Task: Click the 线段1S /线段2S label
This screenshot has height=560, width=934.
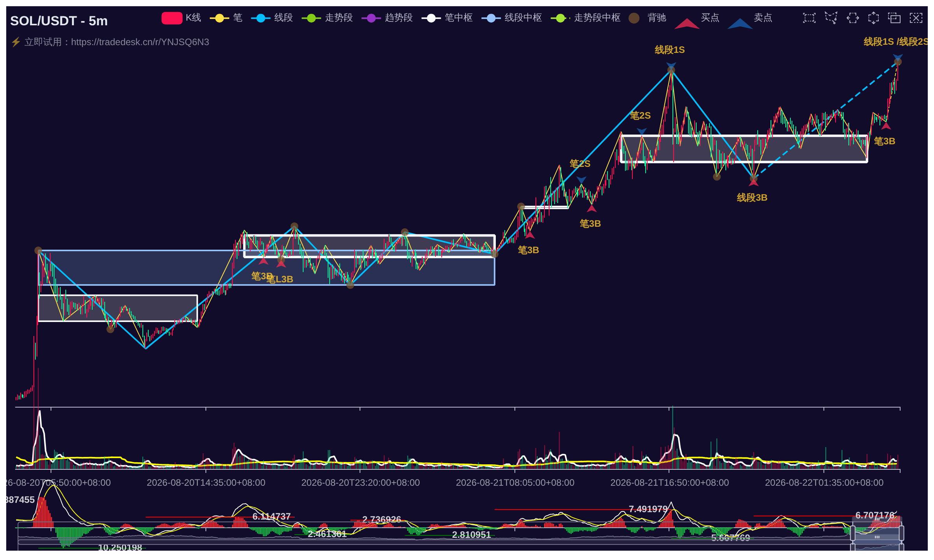Action: 895,42
